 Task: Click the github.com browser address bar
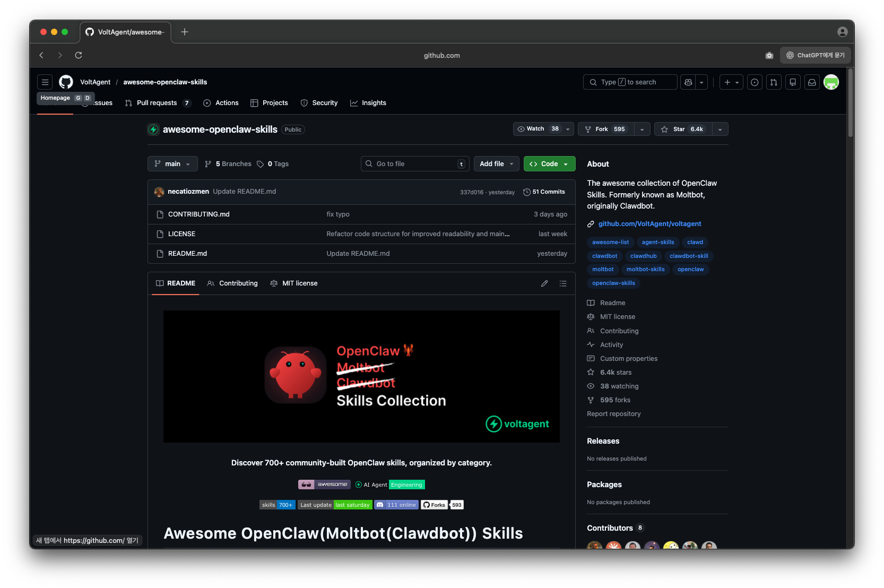tap(442, 55)
